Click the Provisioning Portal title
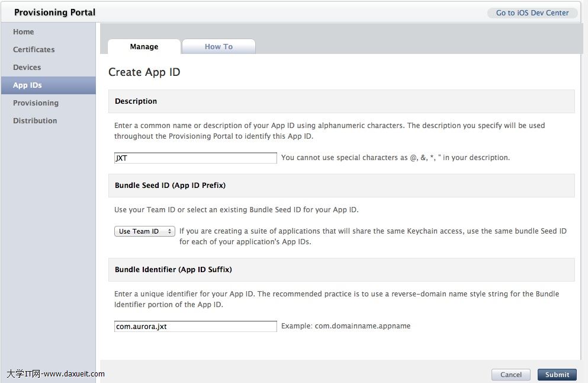The height and width of the screenshot is (383, 588). coord(54,12)
